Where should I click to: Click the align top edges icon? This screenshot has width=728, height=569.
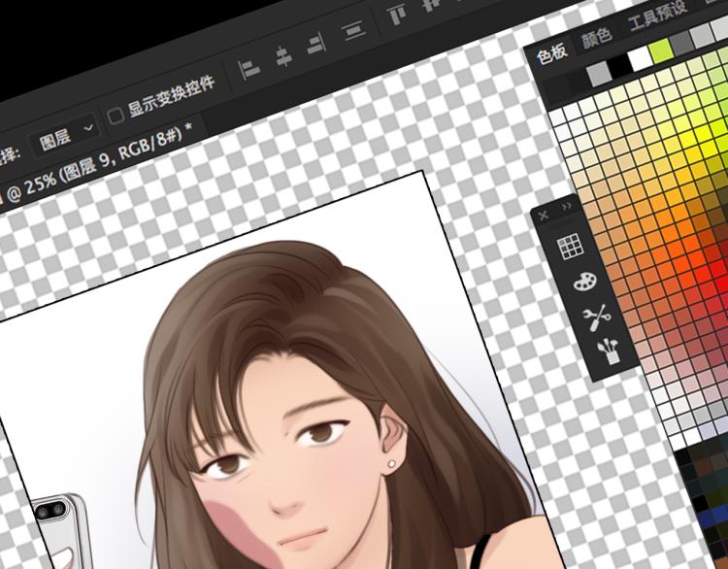coord(397,15)
